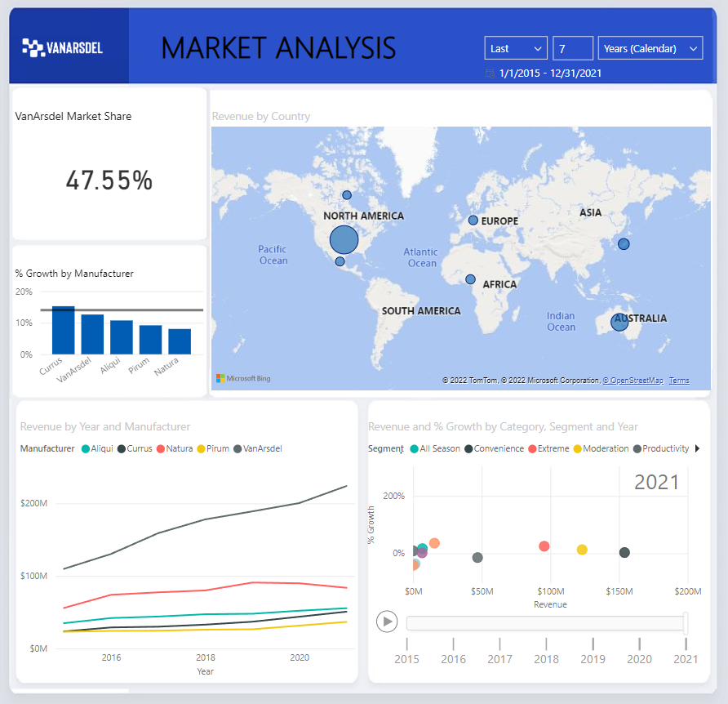
Task: Select the Currus bar in growth chart
Action: [63, 330]
